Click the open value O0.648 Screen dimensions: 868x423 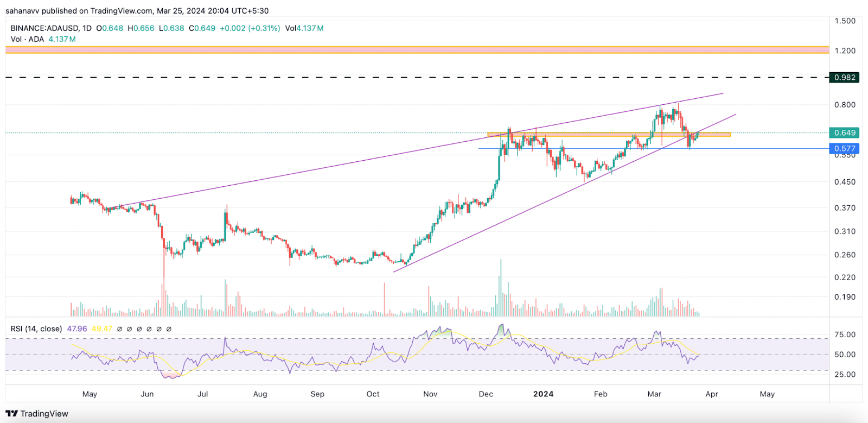tap(110, 28)
